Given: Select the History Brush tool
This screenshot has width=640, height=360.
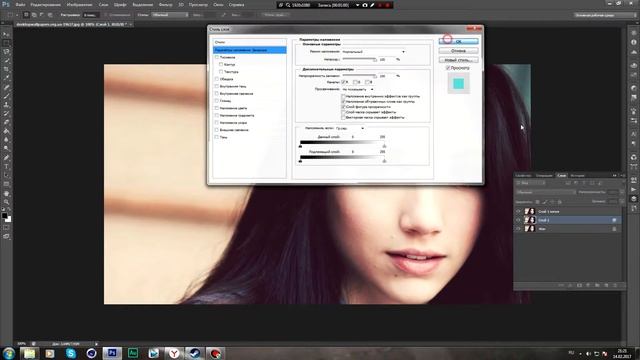Looking at the screenshot, I should click(x=6, y=114).
